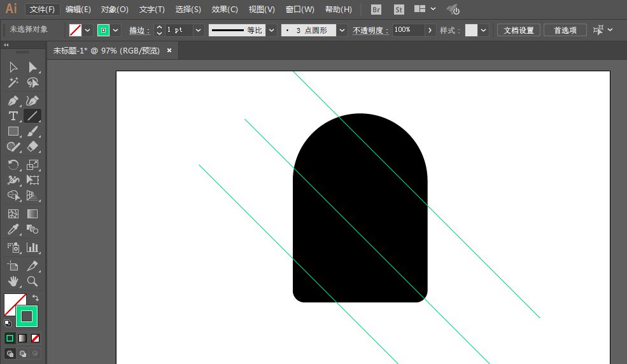
Task: Pick the Mesh tool
Action: pyautogui.click(x=13, y=214)
